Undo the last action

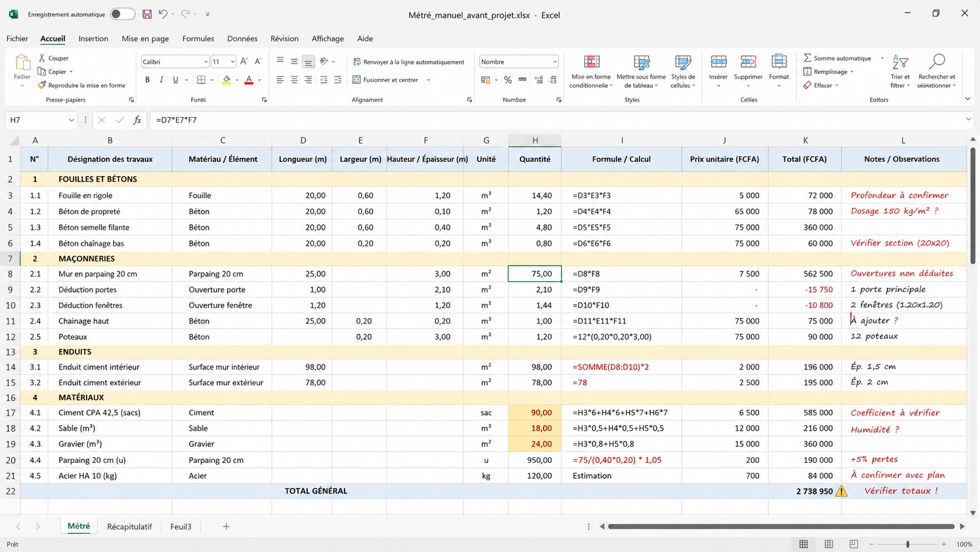click(163, 14)
